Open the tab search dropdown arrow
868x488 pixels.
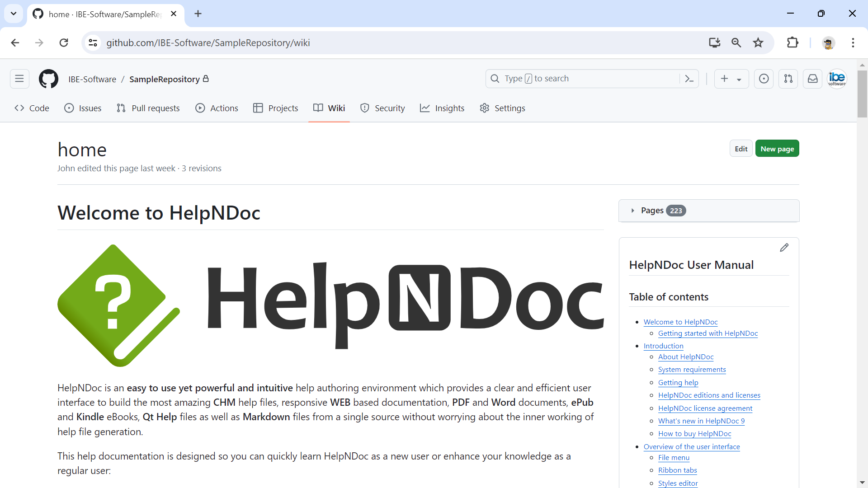pyautogui.click(x=14, y=14)
